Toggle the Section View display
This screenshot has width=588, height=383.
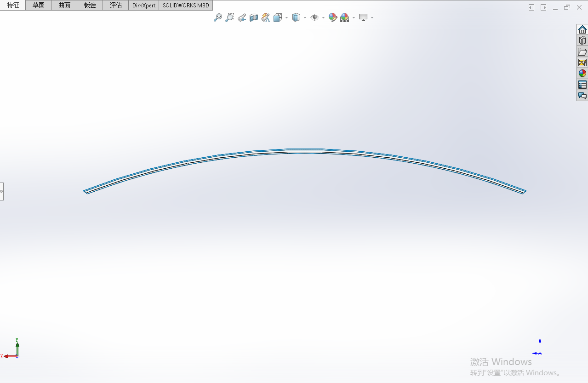[254, 17]
